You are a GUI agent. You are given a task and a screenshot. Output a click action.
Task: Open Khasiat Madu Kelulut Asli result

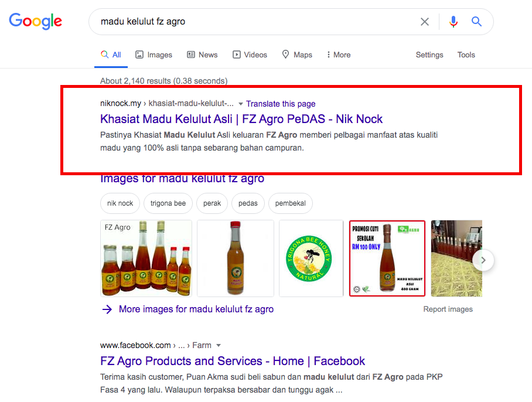tap(241, 119)
